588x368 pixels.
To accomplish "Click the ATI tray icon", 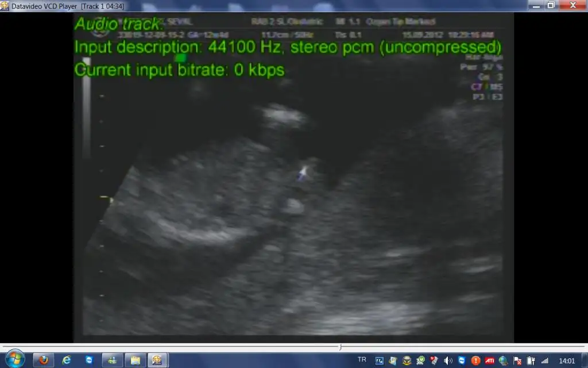I will [490, 361].
